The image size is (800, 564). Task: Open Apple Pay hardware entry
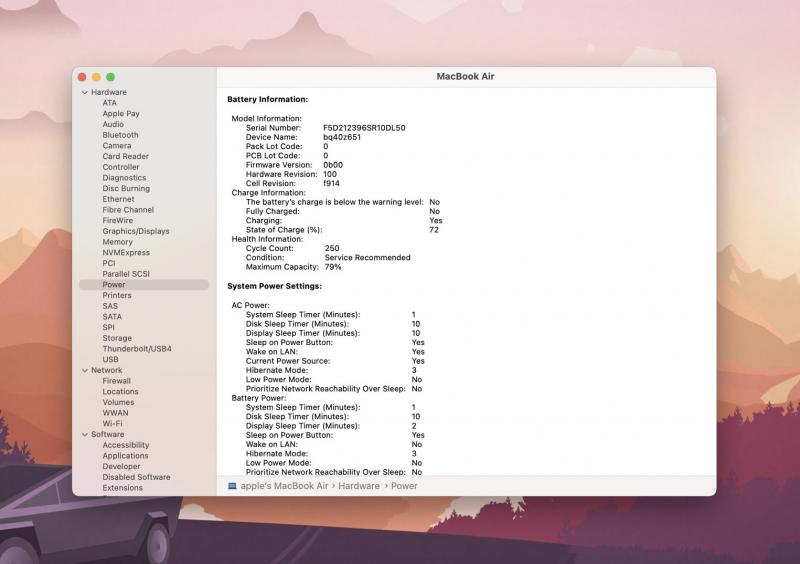121,114
